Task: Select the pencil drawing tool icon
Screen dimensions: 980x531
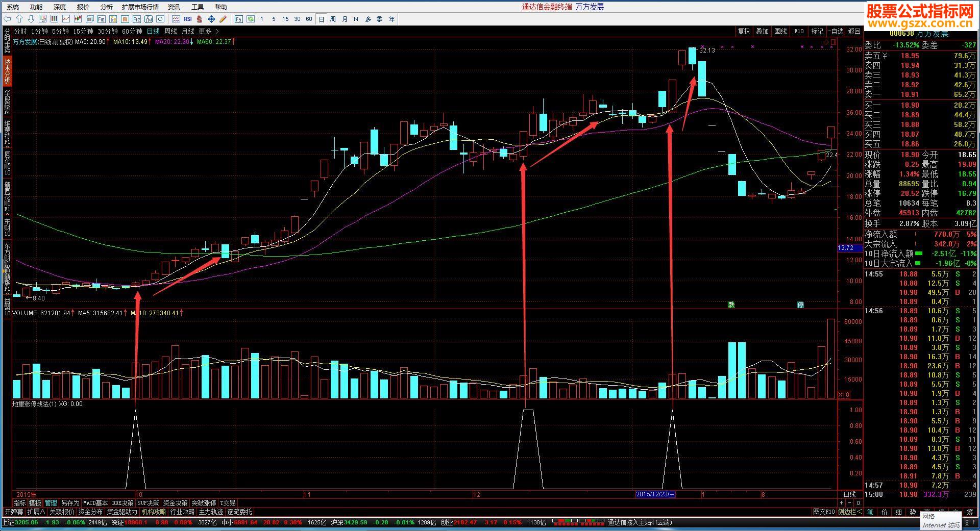Action: tap(223, 19)
